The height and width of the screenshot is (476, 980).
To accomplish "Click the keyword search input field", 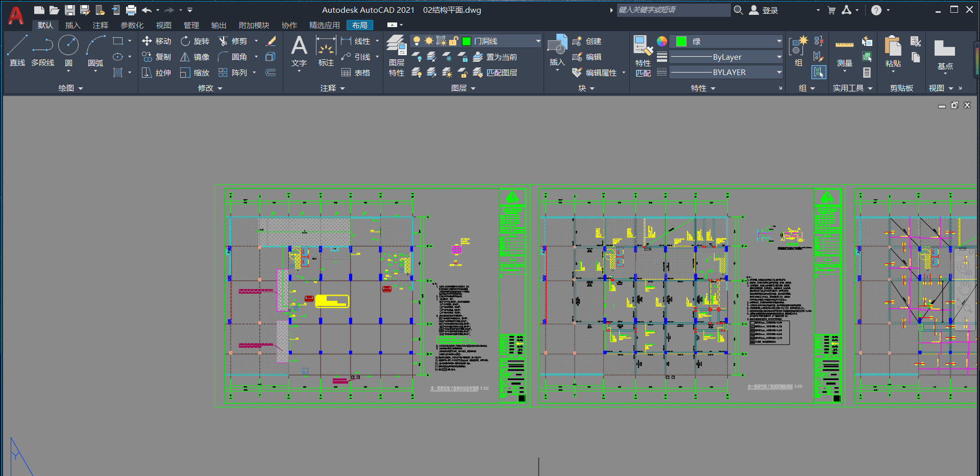I will [673, 10].
